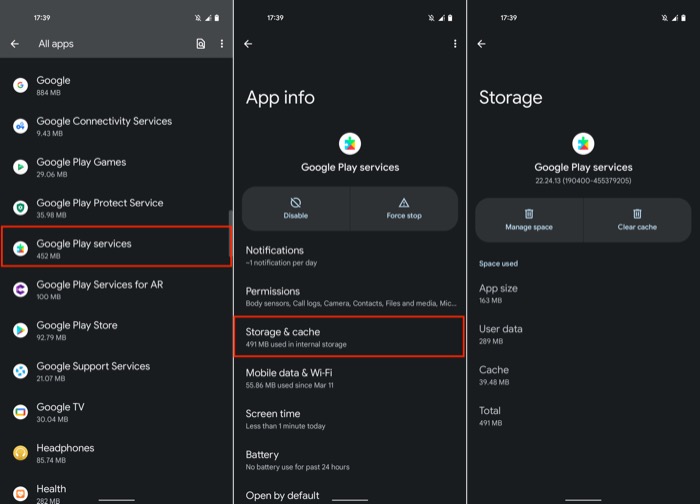Tap back arrow in All apps screen
700x504 pixels.
tap(15, 44)
